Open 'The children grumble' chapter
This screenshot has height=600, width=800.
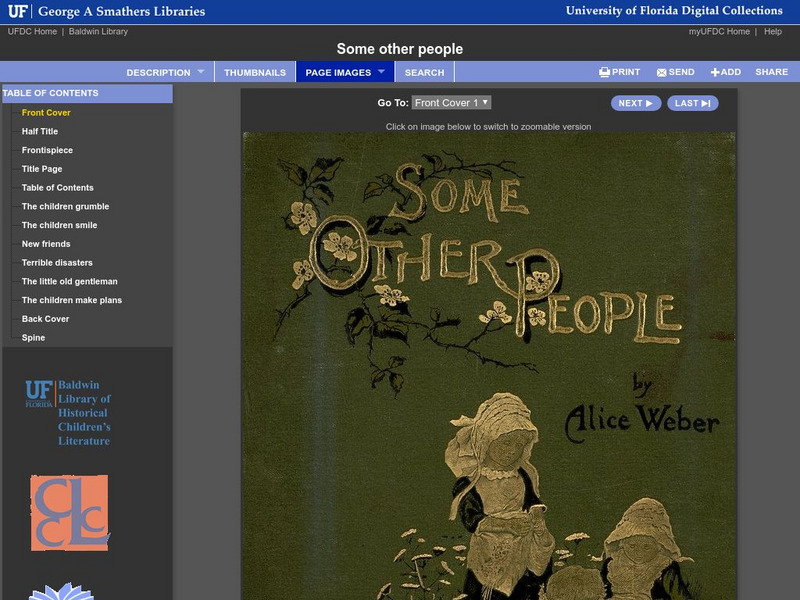pyautogui.click(x=66, y=205)
